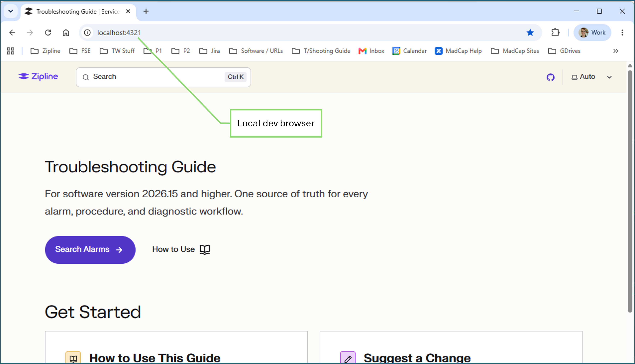This screenshot has width=635, height=364.
Task: Minimize the browser window
Action: [576, 11]
